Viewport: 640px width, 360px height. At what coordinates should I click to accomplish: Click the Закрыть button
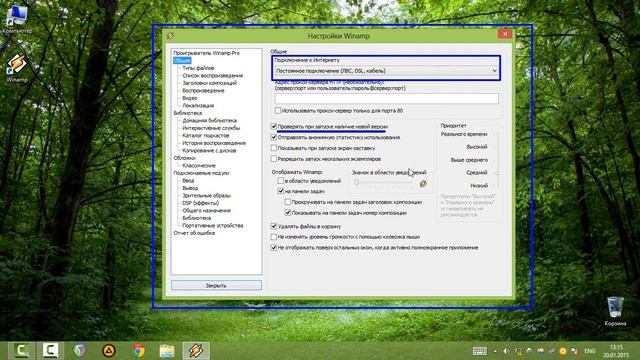point(216,285)
